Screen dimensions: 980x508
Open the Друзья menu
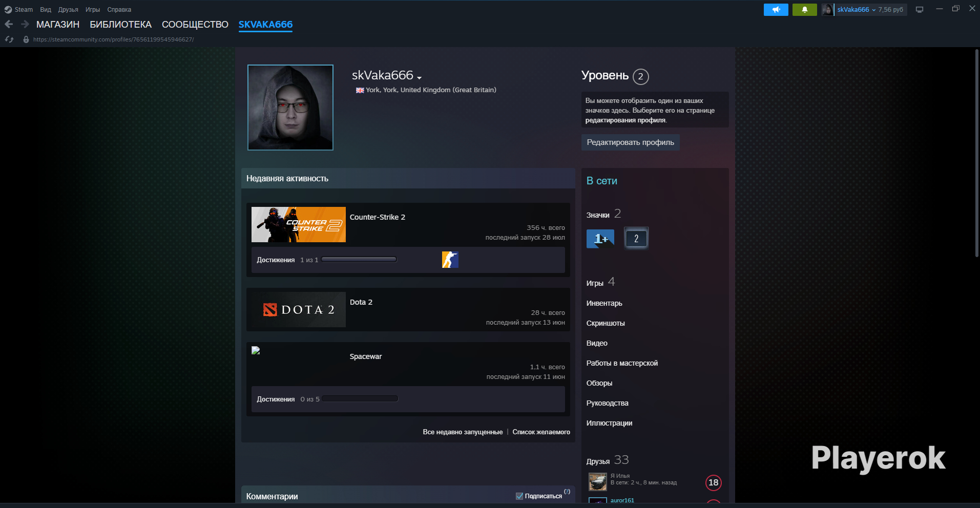68,10
